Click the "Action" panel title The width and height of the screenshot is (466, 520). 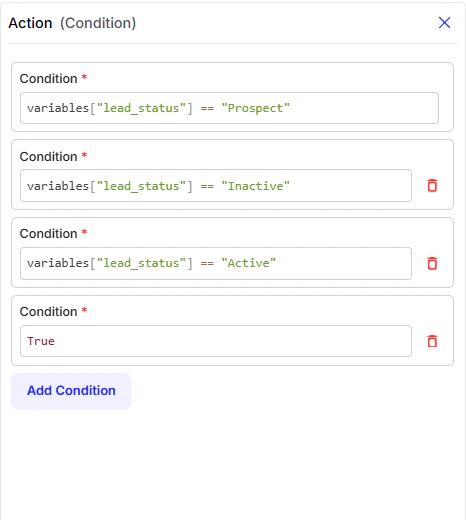(x=30, y=23)
